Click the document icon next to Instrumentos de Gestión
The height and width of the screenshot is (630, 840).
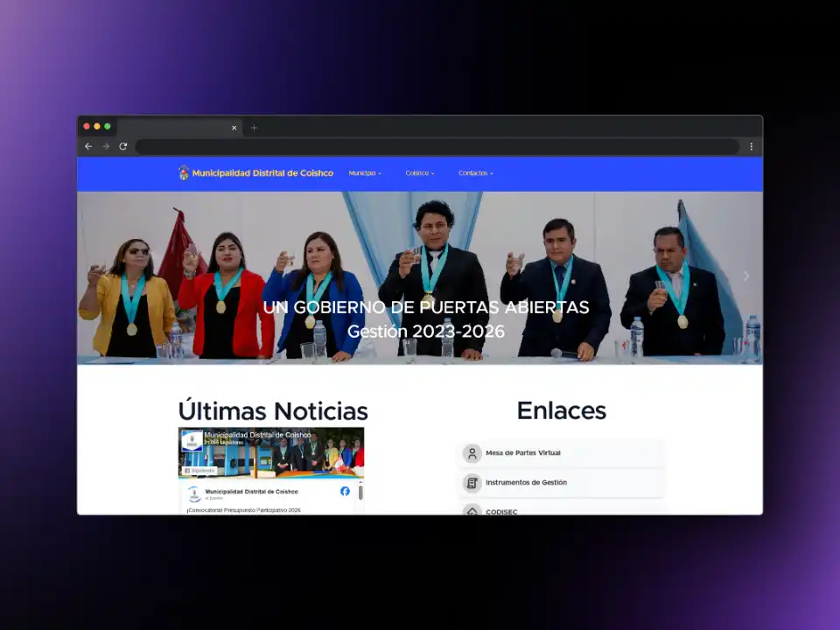pyautogui.click(x=472, y=482)
